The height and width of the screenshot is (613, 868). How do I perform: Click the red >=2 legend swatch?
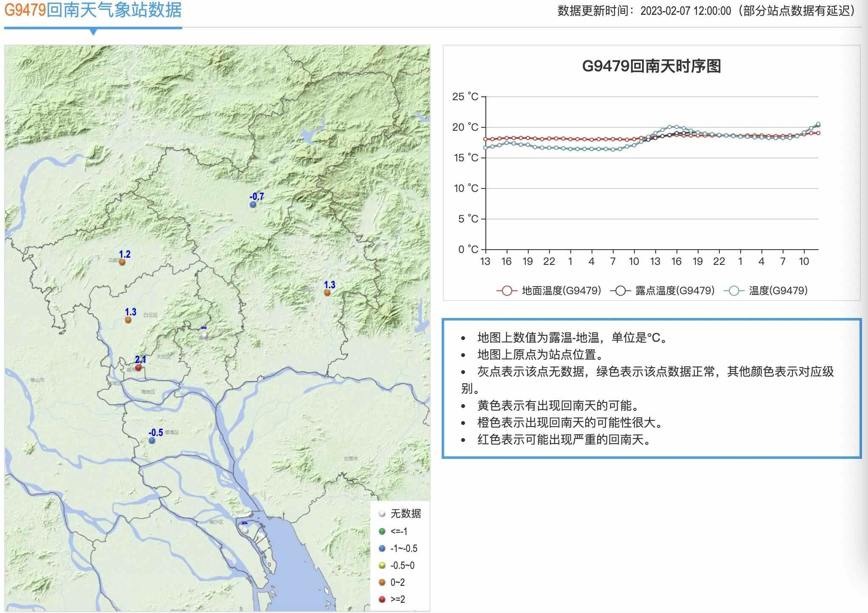(x=382, y=599)
